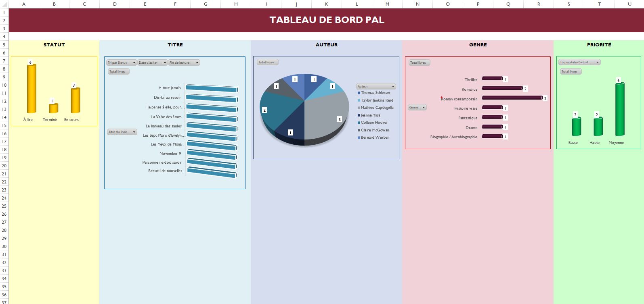Image resolution: width=644 pixels, height=304 pixels.
Task: Click 'Total livres' button in the Titre chart
Action: coord(118,72)
